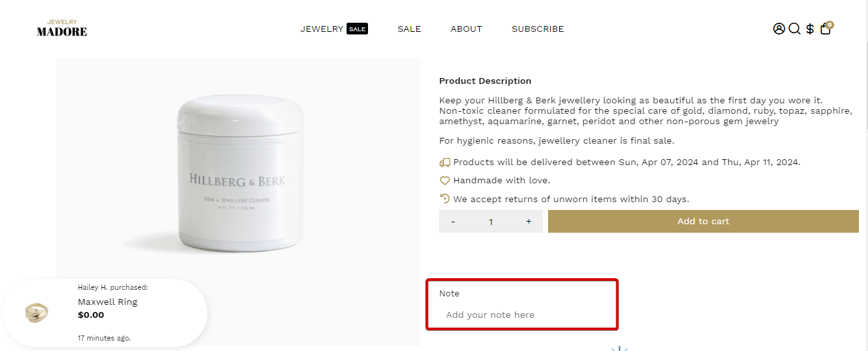This screenshot has width=868, height=351.
Task: Open the user account icon
Action: pyautogui.click(x=779, y=29)
